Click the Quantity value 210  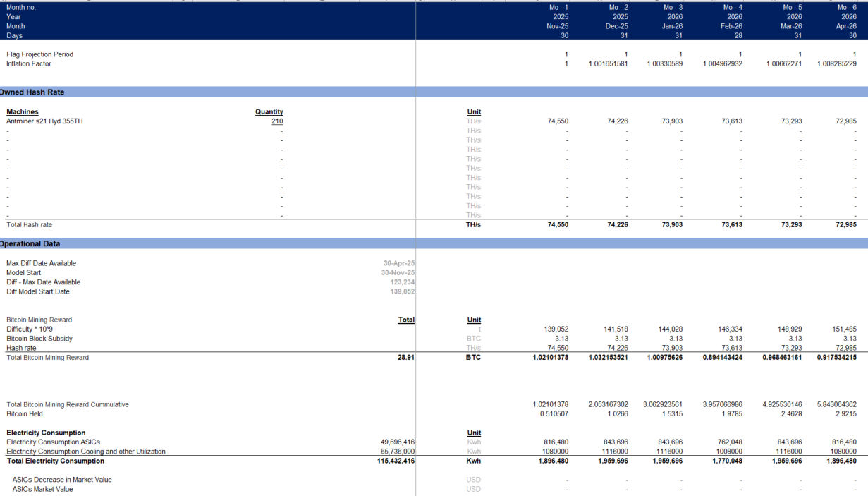tap(276, 121)
